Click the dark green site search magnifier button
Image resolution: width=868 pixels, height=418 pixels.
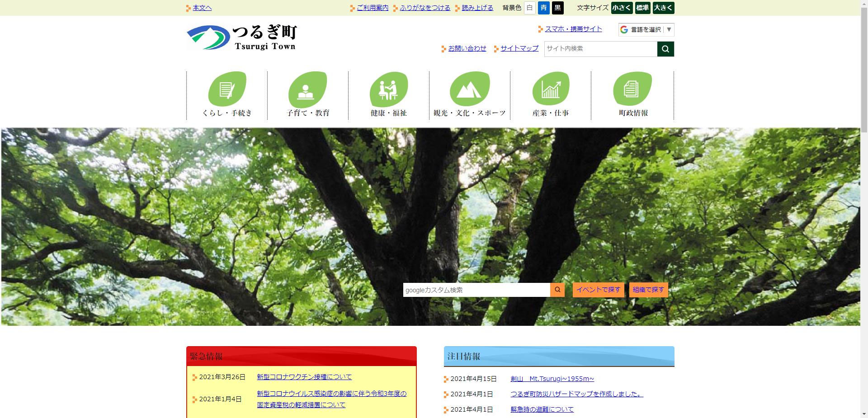coord(665,49)
